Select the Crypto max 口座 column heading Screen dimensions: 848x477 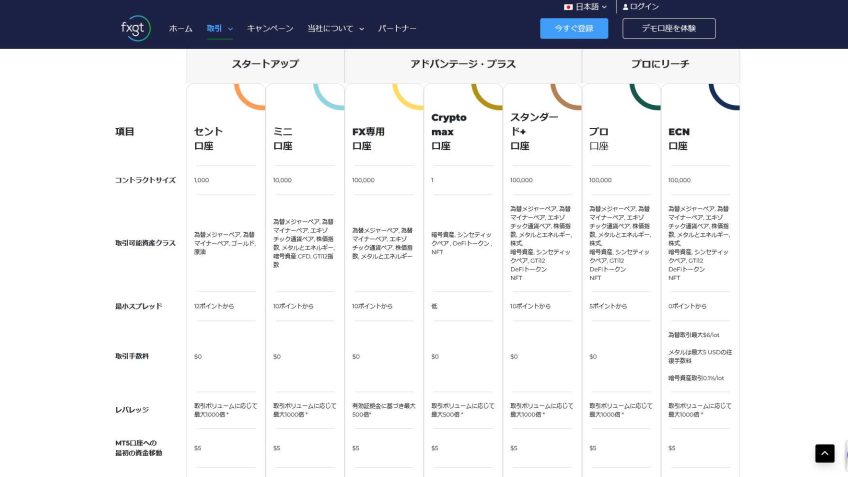449,131
